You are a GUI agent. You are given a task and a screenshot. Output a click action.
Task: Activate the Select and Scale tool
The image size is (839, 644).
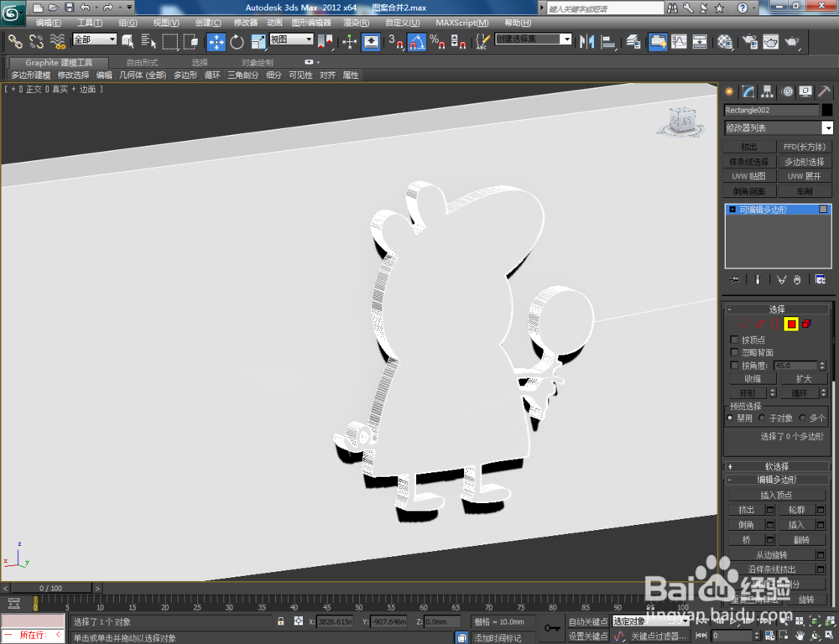point(258,41)
